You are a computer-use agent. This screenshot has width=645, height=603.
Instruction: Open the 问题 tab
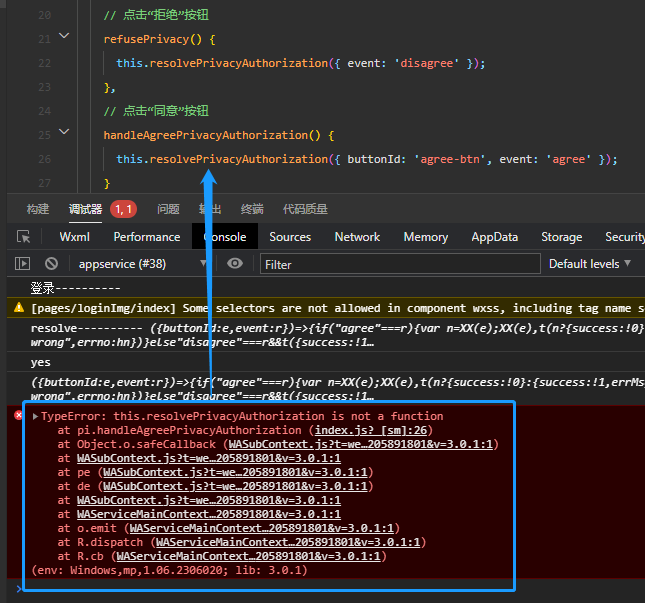coord(168,209)
